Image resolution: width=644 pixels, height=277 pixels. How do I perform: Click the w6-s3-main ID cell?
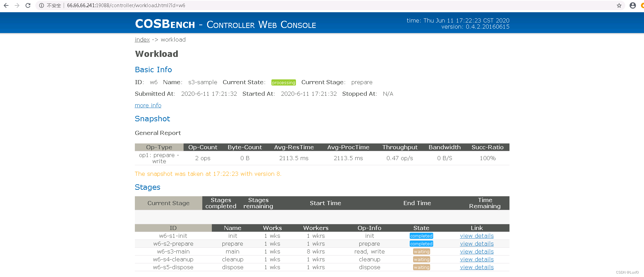click(173, 251)
